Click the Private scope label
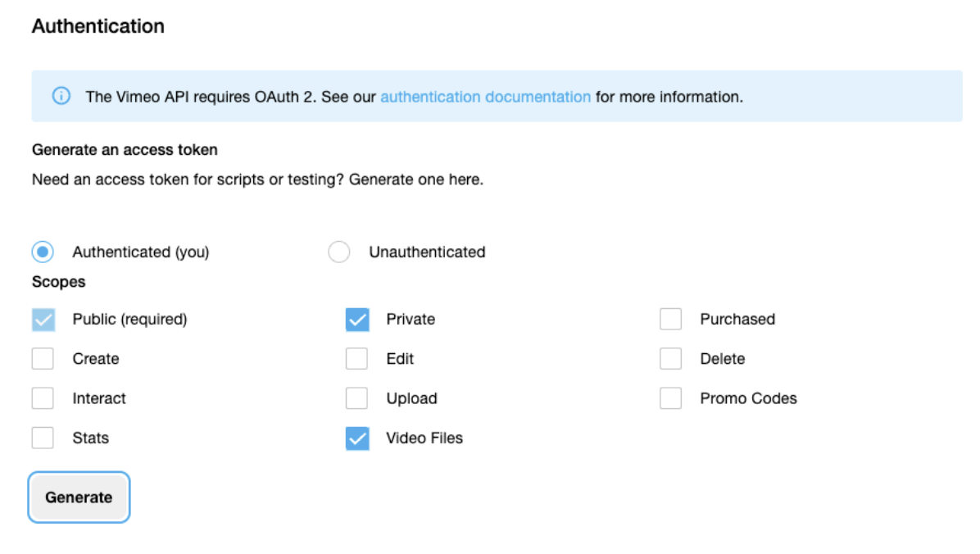 point(411,319)
